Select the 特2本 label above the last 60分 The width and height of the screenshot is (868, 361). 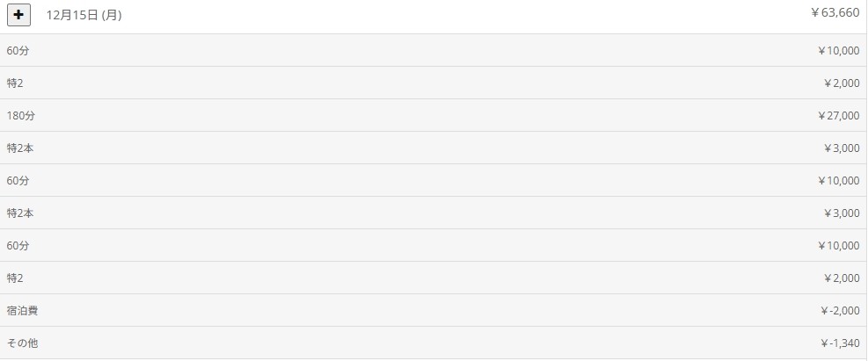click(20, 213)
